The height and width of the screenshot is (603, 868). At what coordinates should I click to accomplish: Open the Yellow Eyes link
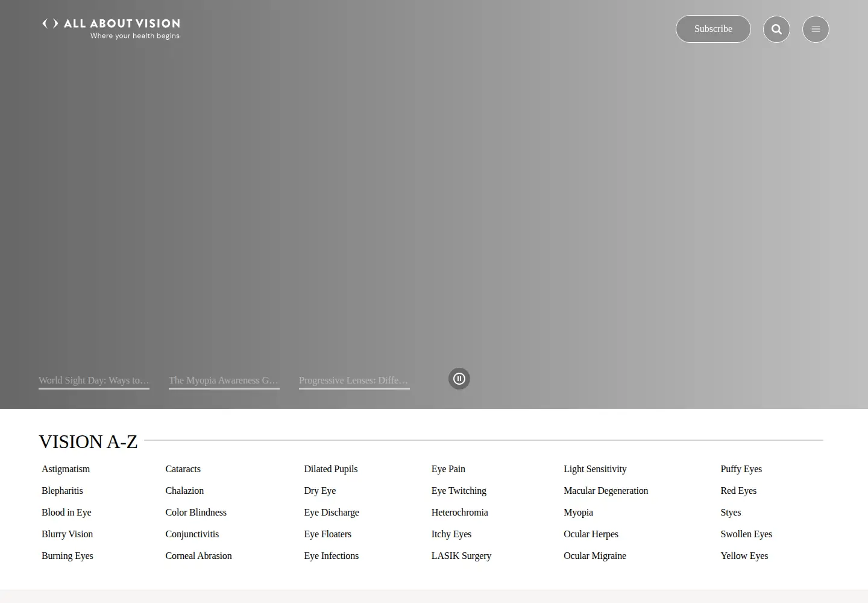coord(744,556)
